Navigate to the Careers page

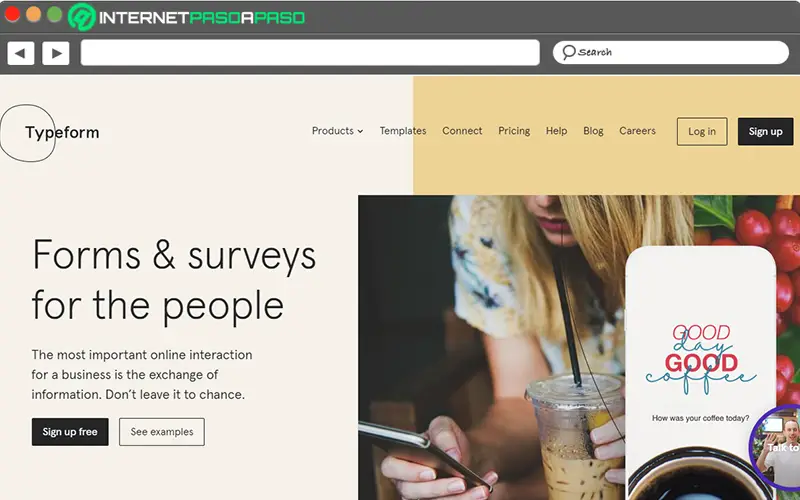click(637, 131)
